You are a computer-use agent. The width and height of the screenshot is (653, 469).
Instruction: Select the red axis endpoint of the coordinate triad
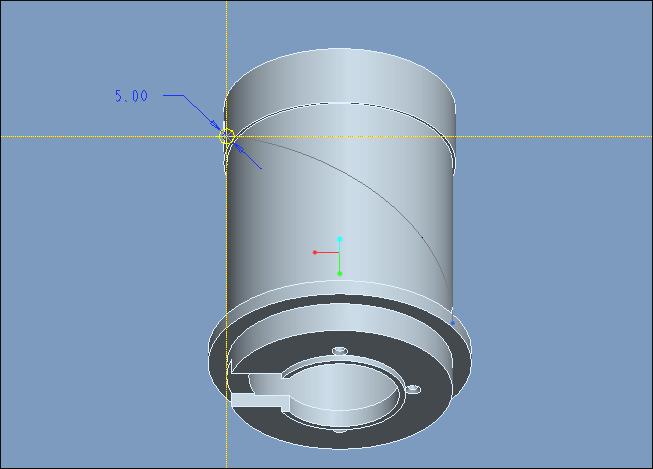(315, 252)
